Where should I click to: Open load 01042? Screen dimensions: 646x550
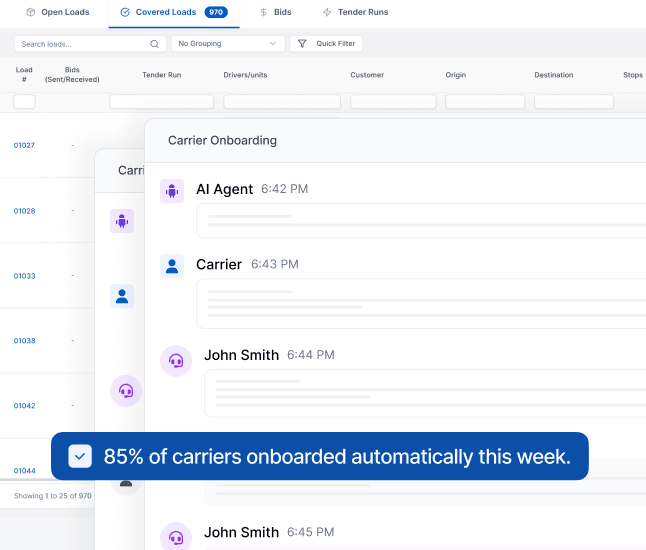tap(24, 406)
